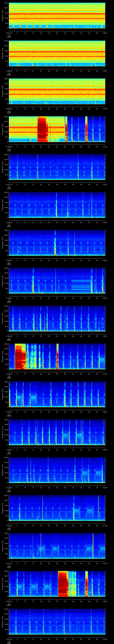
Task: Select the 15:42:00 time axis label
Action: click(x=9, y=223)
